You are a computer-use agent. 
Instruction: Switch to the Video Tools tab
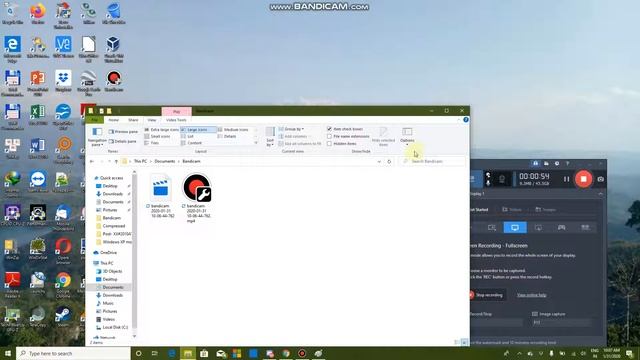pyautogui.click(x=176, y=120)
